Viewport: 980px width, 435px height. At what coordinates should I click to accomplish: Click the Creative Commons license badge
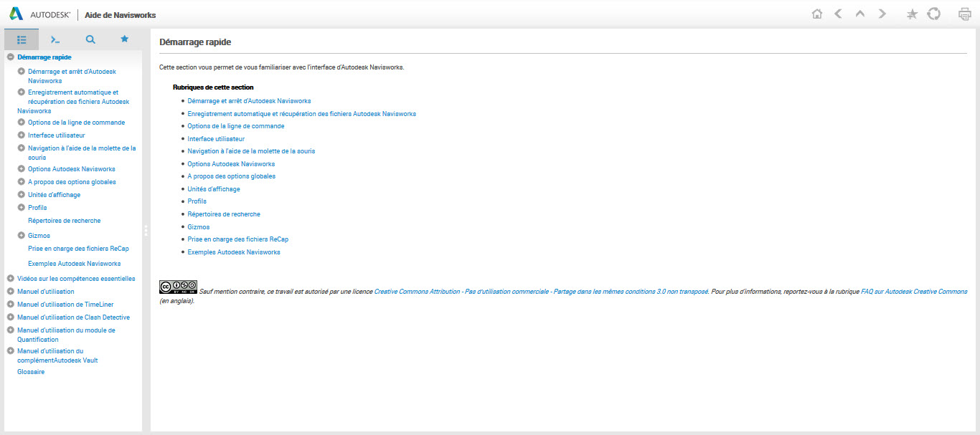(178, 287)
